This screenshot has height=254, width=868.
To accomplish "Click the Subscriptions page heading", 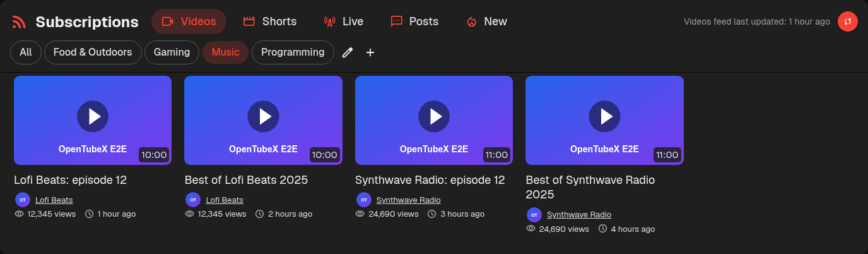I will click(x=87, y=22).
